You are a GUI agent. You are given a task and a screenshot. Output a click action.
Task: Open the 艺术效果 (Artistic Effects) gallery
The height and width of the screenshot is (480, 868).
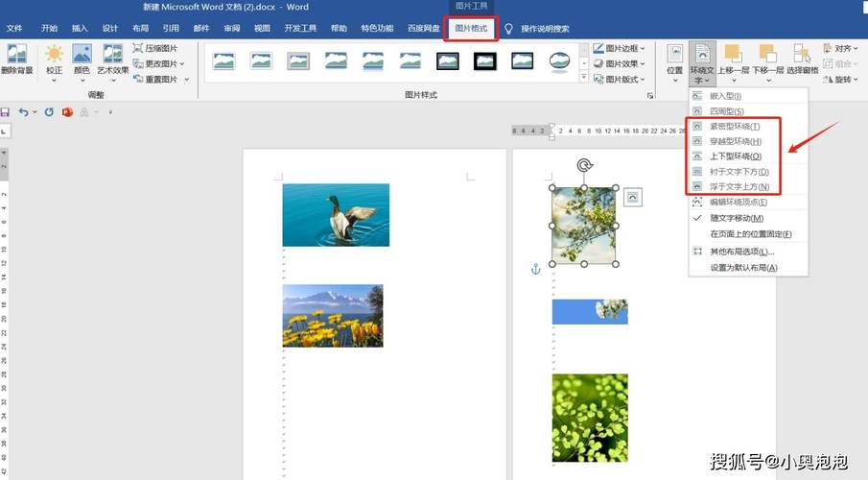pos(113,61)
